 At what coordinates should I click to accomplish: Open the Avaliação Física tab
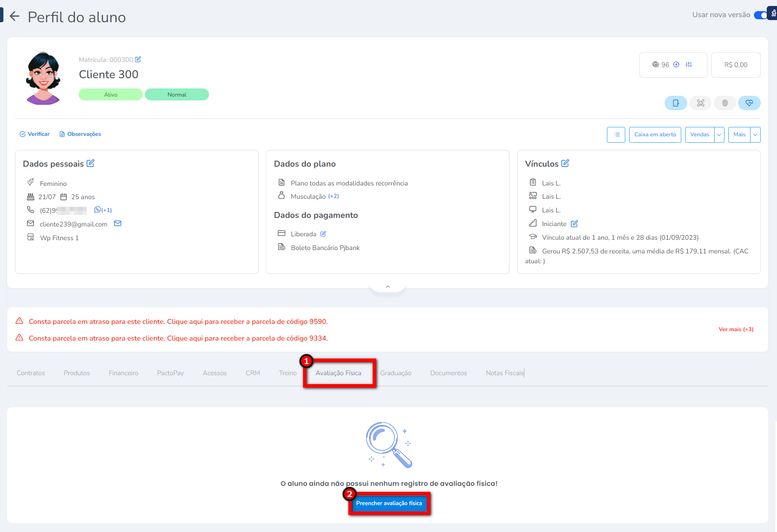(x=338, y=373)
